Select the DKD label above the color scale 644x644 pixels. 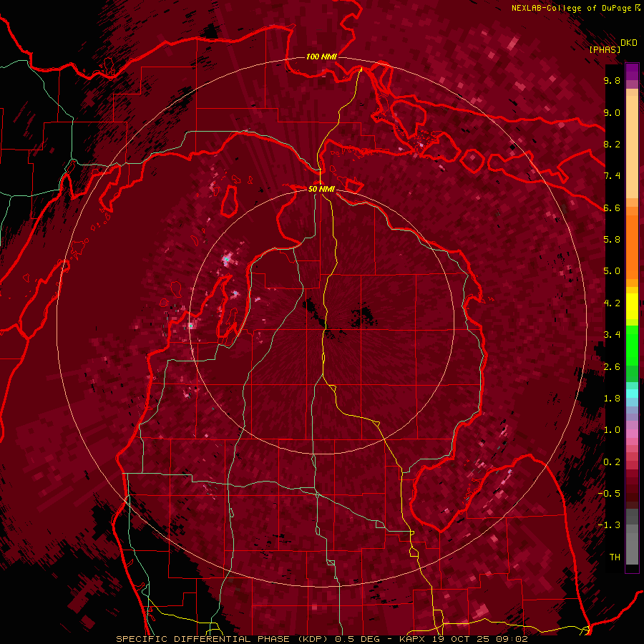(x=629, y=43)
